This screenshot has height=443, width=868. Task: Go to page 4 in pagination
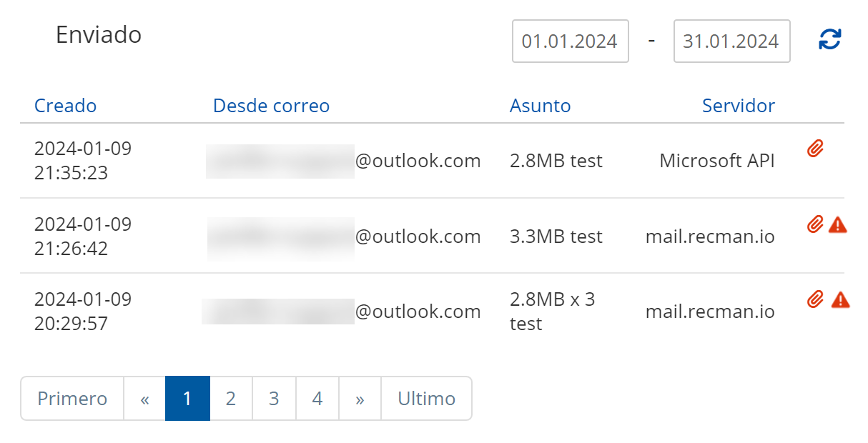[x=317, y=398]
